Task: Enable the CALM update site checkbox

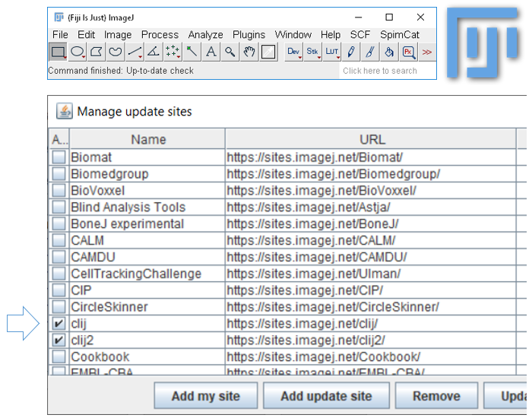Action: pyautogui.click(x=59, y=240)
